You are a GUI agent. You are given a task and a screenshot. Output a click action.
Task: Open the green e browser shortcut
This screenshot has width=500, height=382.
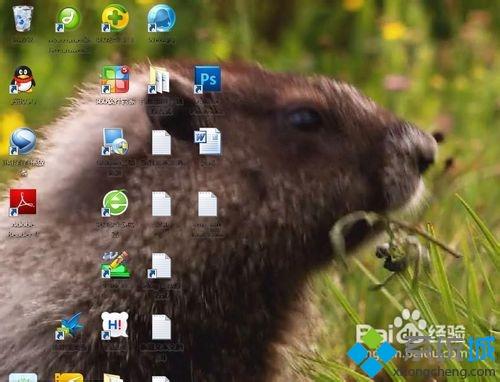point(115,203)
